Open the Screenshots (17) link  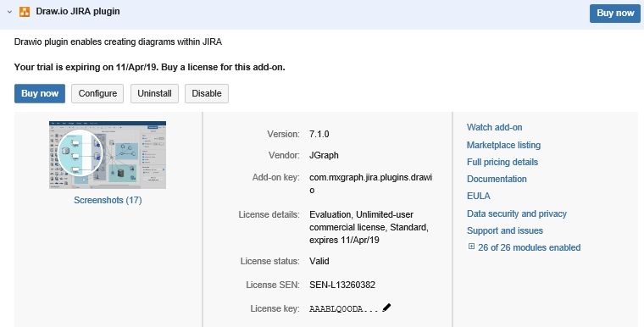[x=108, y=200]
